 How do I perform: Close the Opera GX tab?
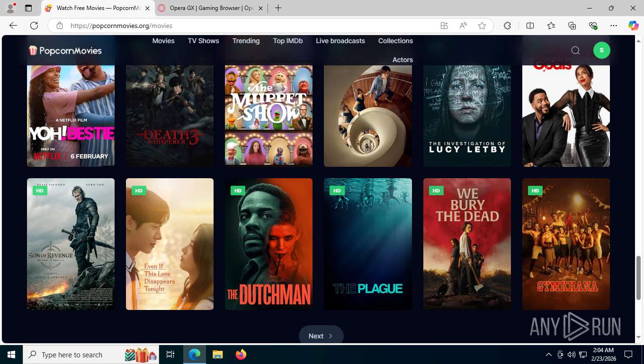coord(260,8)
